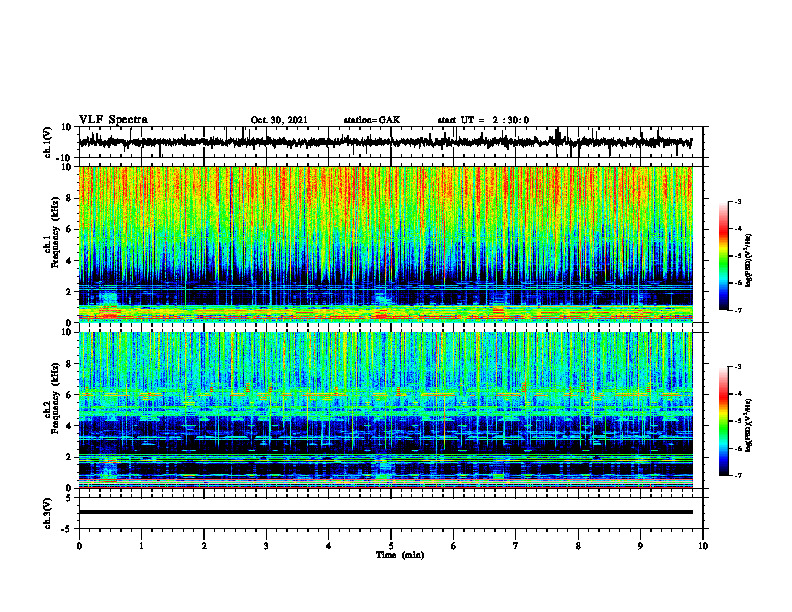Viewport: 792px width, 612px height.
Task: Click time axis tick label "4"
Action: click(x=329, y=546)
